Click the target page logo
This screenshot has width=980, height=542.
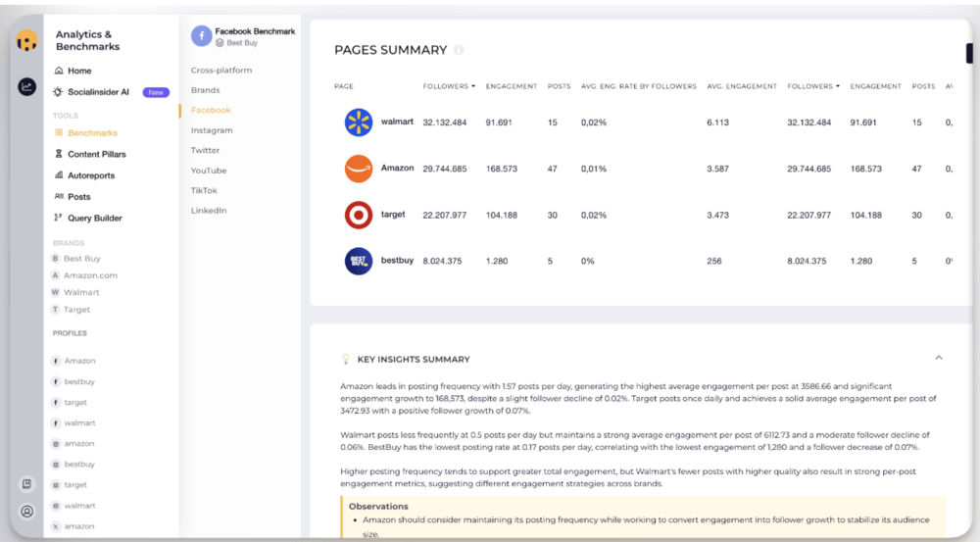click(x=359, y=215)
